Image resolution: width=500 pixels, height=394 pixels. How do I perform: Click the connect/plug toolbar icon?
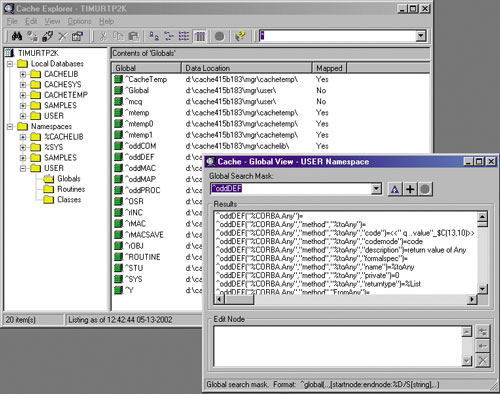[x=47, y=36]
